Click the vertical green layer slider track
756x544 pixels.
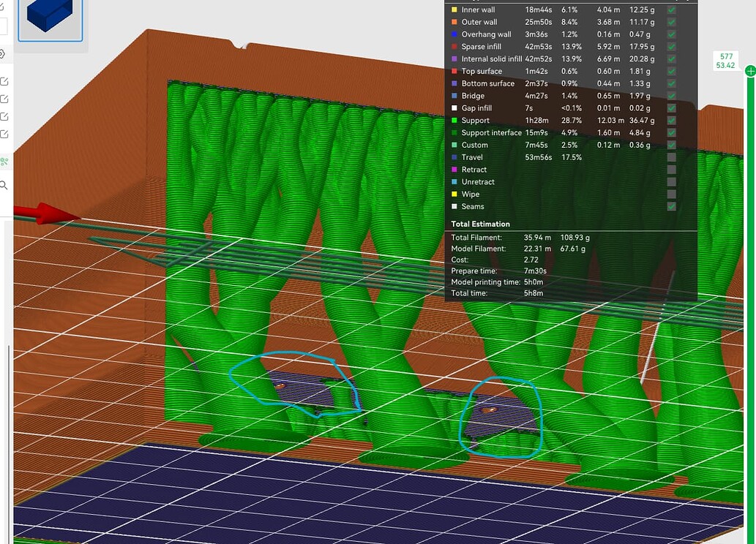750,309
